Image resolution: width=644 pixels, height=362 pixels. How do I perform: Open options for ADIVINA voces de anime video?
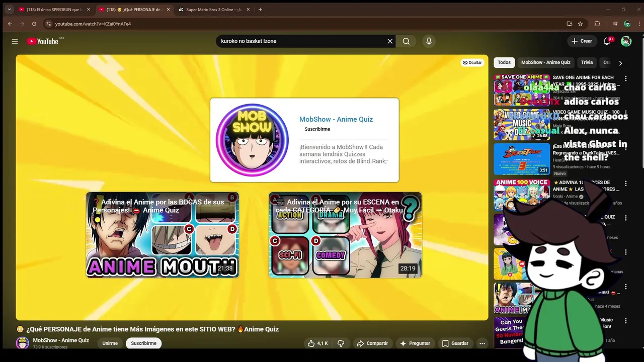tap(626, 184)
